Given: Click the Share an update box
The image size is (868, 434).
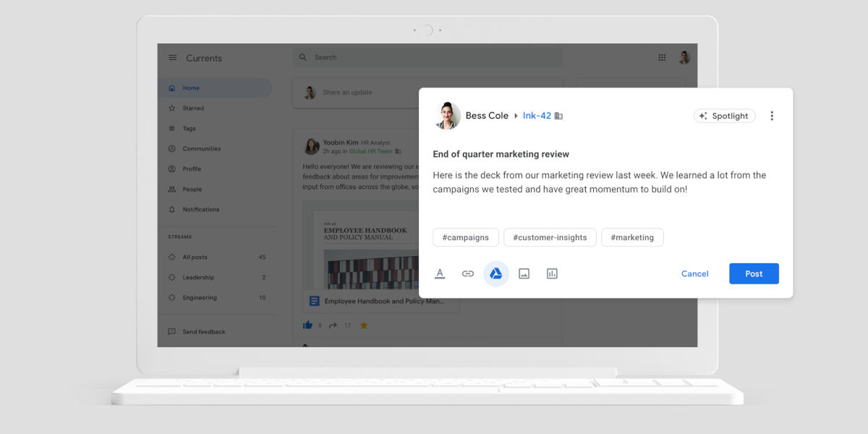Looking at the screenshot, I should pos(356,93).
